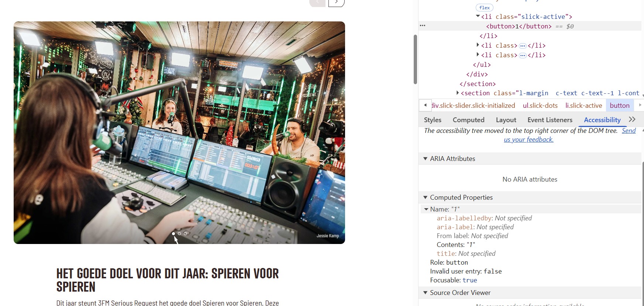Screen dimensions: 644x306
Task: Collapse the ARIA Attributes section
Action: [425, 159]
